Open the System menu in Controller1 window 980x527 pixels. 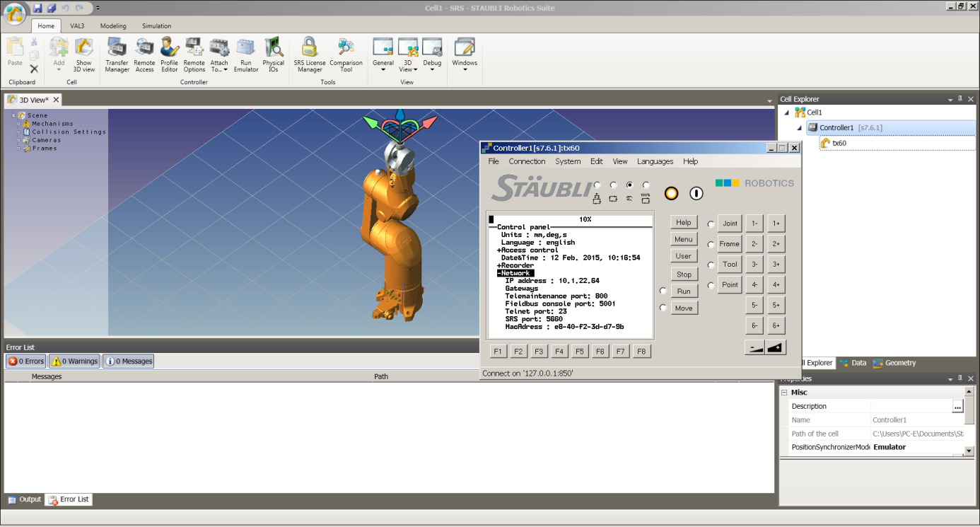[568, 161]
